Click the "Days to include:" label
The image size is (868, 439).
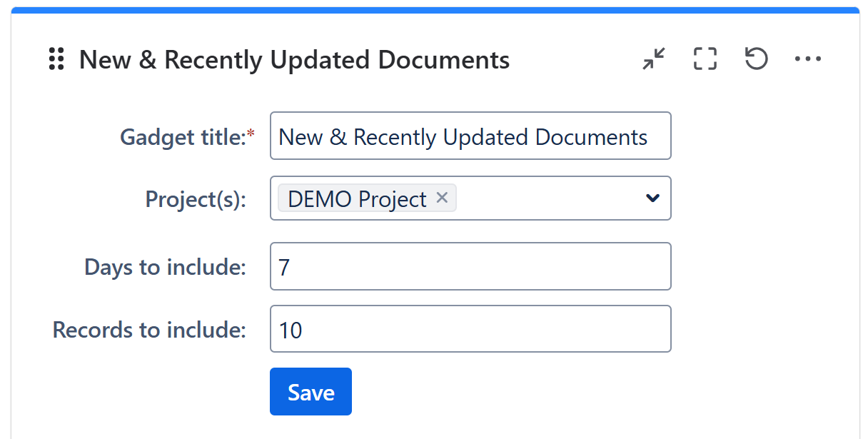click(165, 267)
